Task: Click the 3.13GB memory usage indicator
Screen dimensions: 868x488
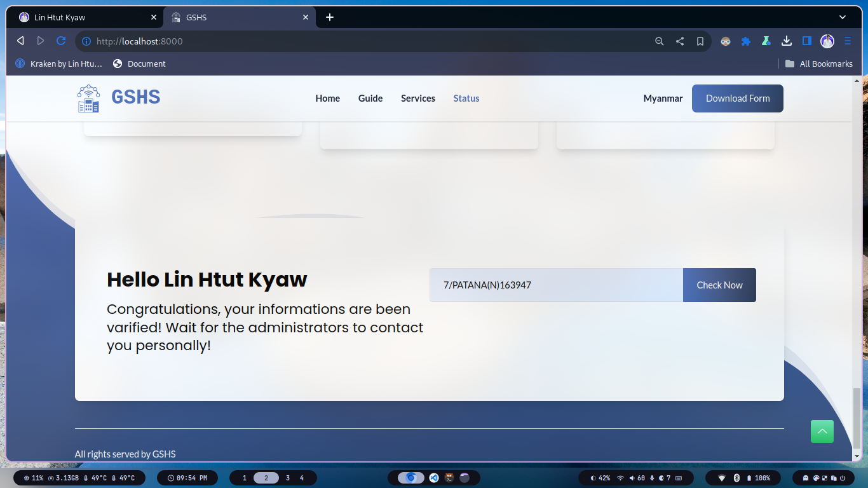Action: pos(64,478)
